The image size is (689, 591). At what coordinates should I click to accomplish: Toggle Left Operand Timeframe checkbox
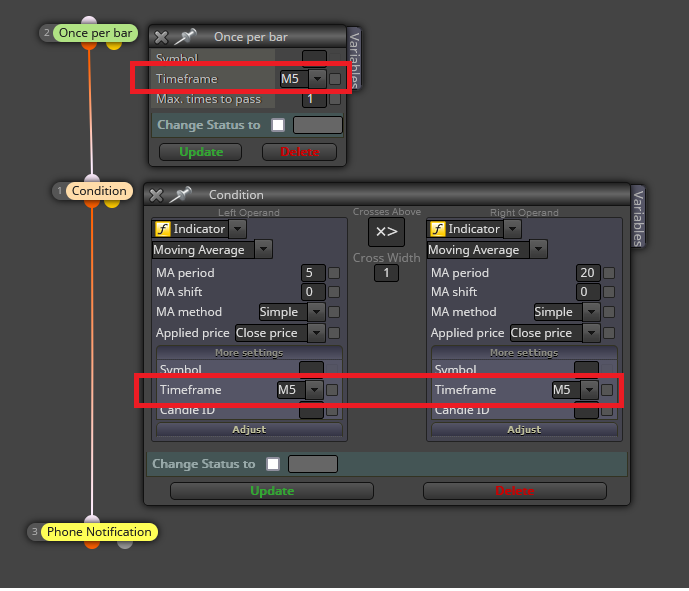tap(332, 390)
